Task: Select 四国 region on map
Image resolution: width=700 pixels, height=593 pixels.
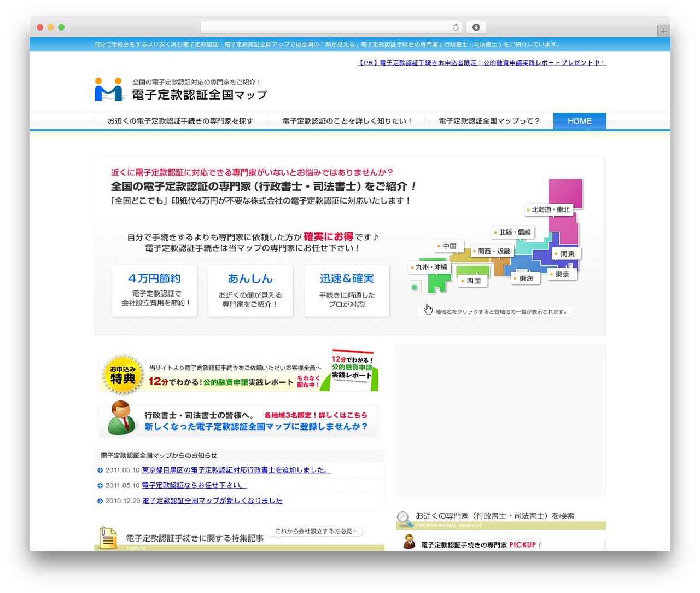Action: pyautogui.click(x=472, y=281)
